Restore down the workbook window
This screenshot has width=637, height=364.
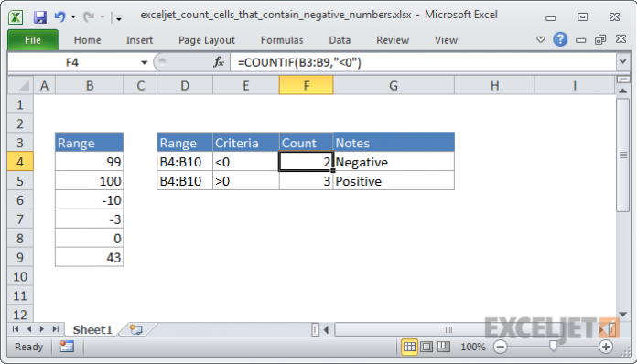[600, 39]
